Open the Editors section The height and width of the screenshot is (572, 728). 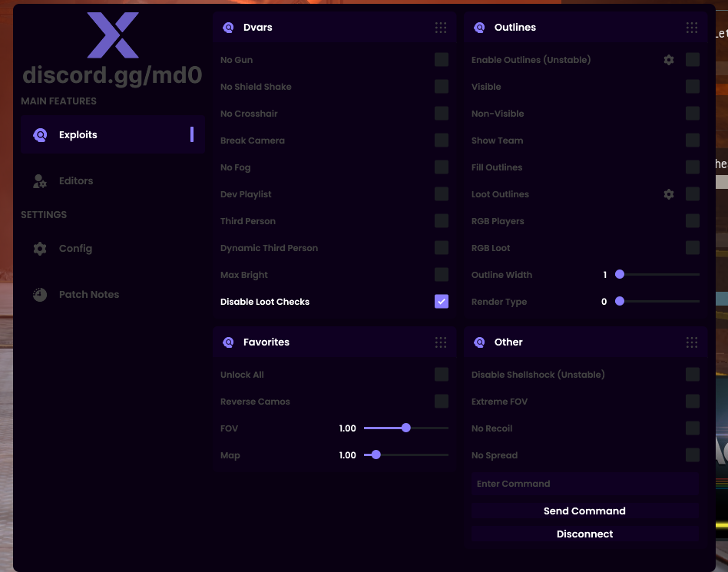76,181
